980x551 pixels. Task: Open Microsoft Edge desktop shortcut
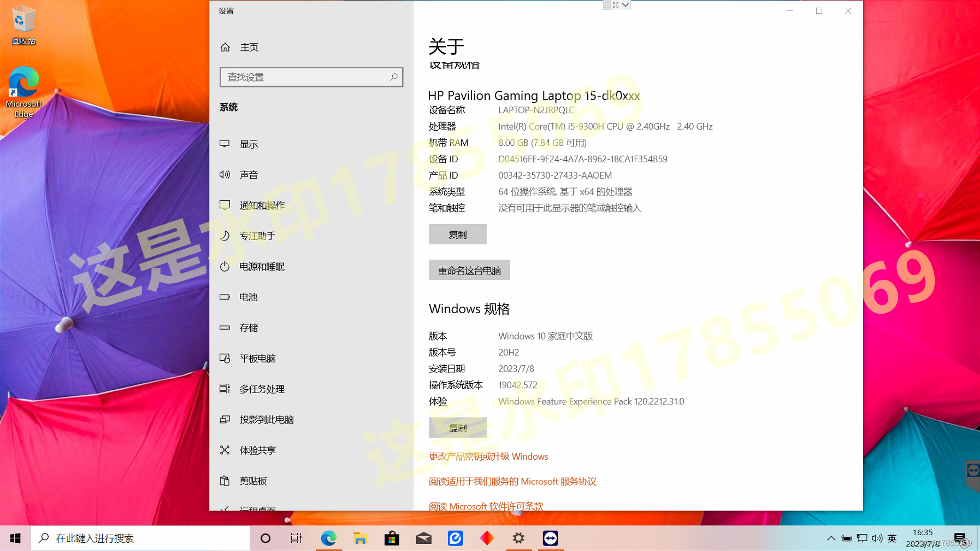coord(23,92)
